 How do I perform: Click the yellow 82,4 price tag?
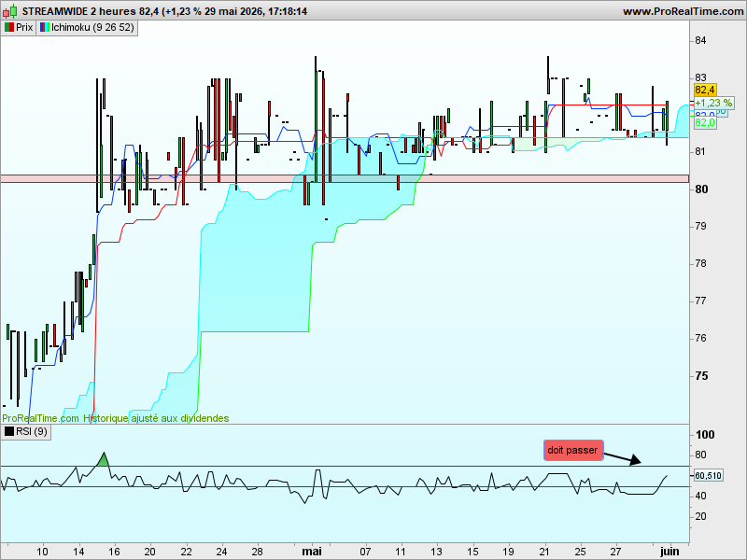[705, 90]
